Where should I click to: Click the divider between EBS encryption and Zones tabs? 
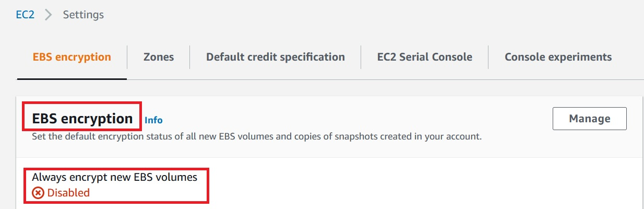(x=127, y=57)
